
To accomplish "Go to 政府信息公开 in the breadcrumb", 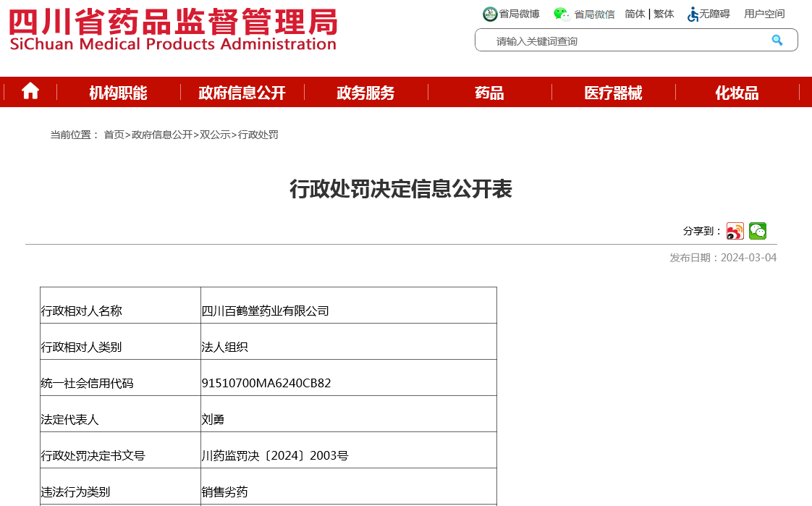I will pyautogui.click(x=162, y=135).
